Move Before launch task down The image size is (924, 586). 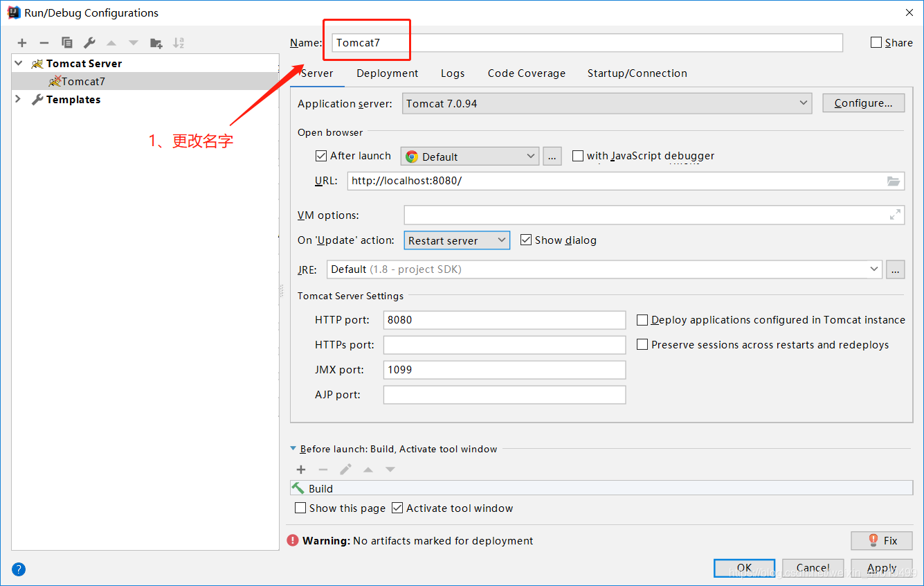pyautogui.click(x=390, y=470)
